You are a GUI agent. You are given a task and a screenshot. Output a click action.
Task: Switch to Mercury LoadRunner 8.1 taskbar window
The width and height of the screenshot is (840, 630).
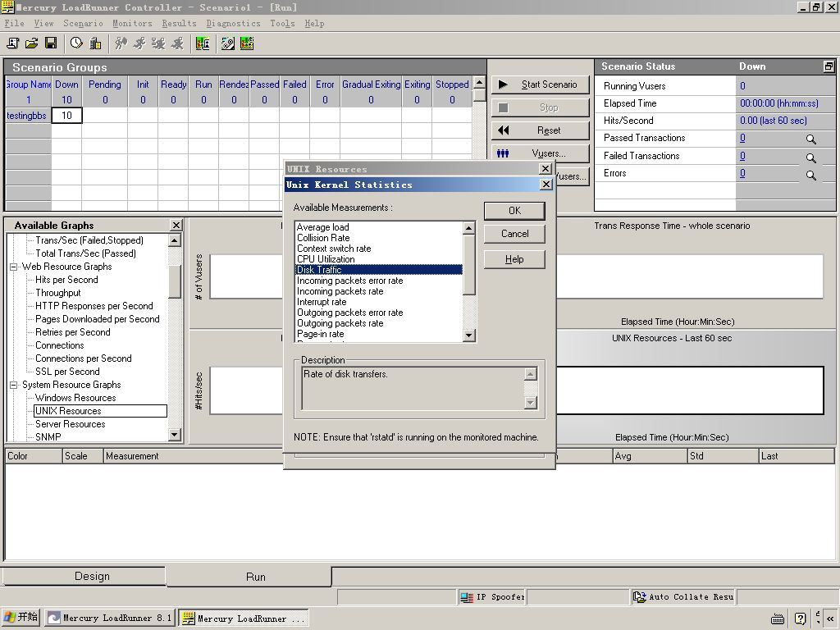(109, 619)
